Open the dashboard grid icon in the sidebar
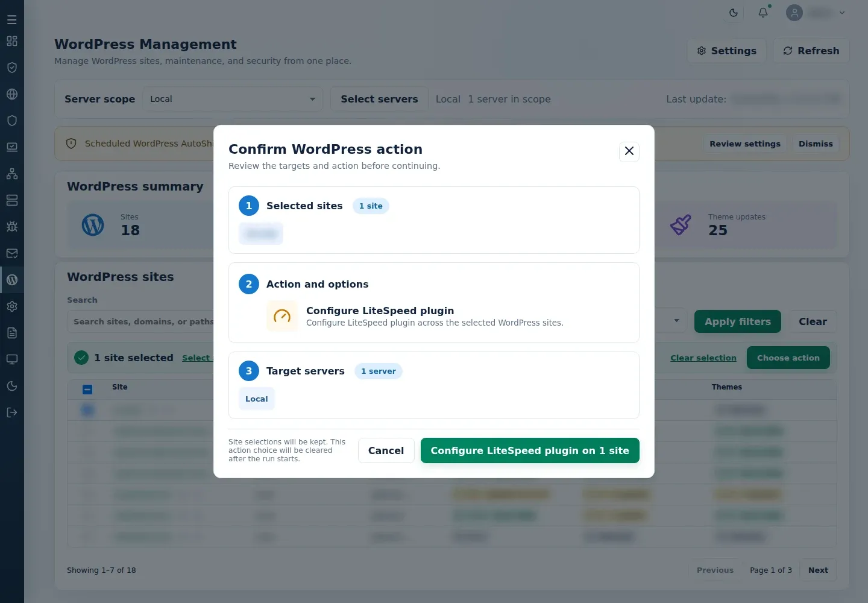Image resolution: width=868 pixels, height=603 pixels. [x=12, y=41]
